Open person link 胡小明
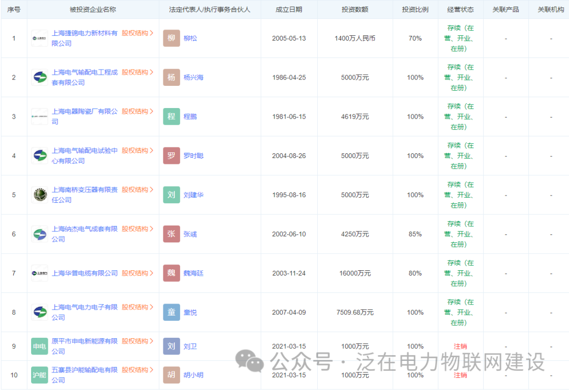569x392 pixels. pyautogui.click(x=193, y=375)
